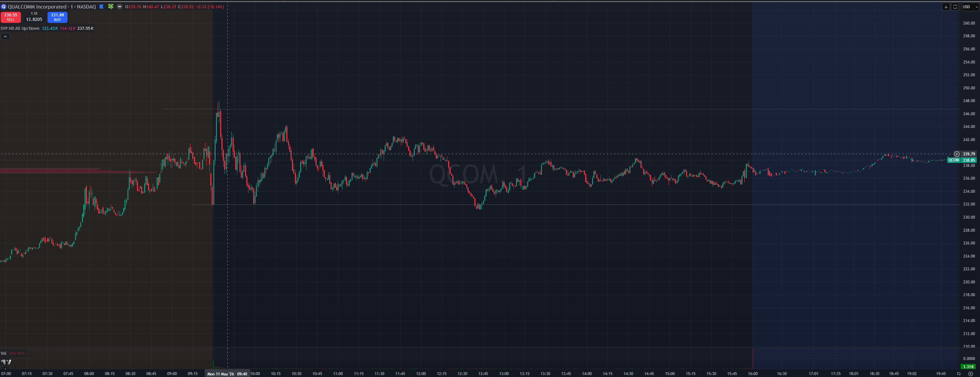Click the 10:00 mark on the time axis
Screen dimensions: 980x377
point(255,374)
